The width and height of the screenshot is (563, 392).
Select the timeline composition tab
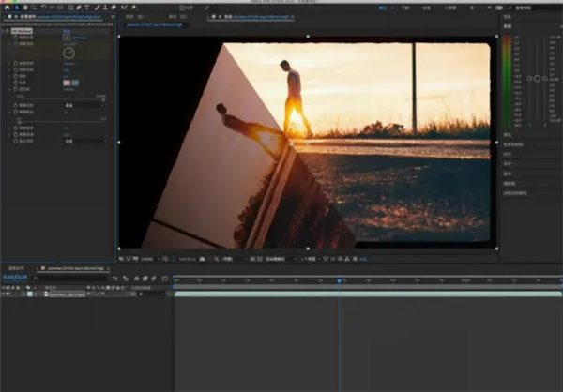(x=73, y=268)
